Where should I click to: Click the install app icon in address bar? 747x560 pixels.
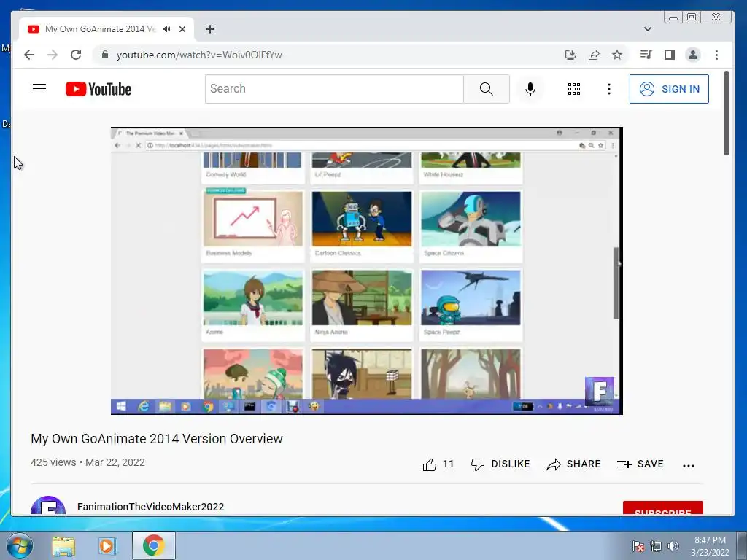coord(570,55)
